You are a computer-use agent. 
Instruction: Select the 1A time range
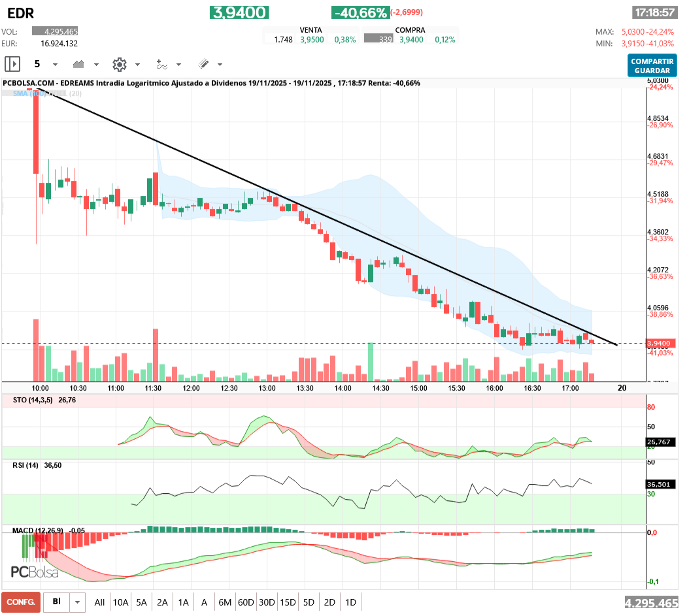[184, 602]
